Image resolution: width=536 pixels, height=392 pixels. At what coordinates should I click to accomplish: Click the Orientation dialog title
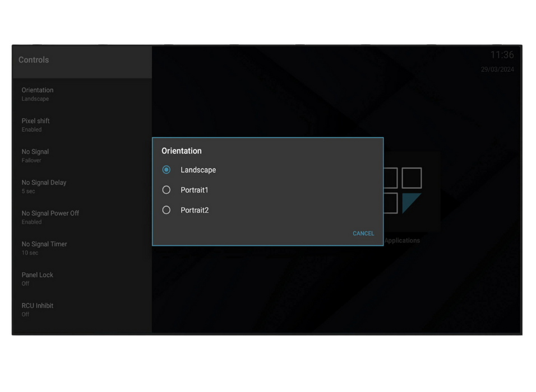(x=182, y=151)
